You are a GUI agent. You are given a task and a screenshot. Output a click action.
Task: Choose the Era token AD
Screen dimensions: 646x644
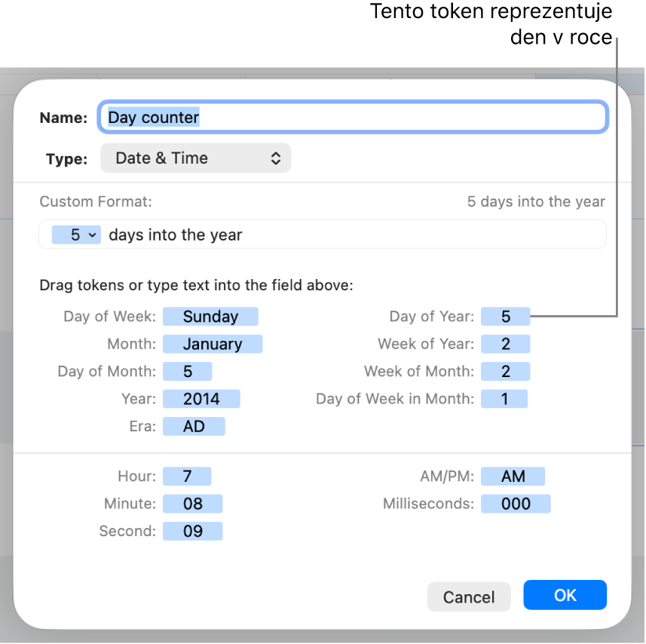pyautogui.click(x=194, y=426)
